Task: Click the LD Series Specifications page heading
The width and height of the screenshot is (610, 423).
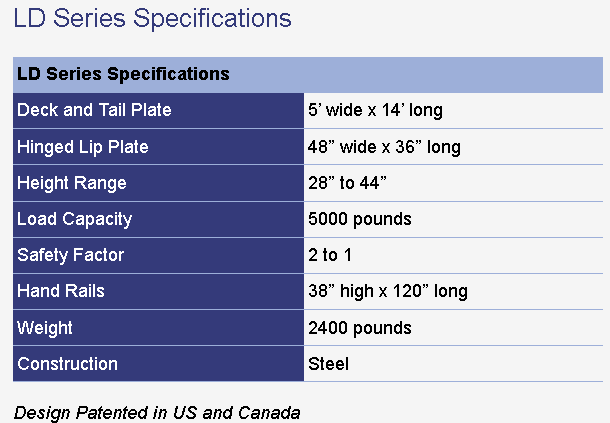Action: [x=152, y=18]
